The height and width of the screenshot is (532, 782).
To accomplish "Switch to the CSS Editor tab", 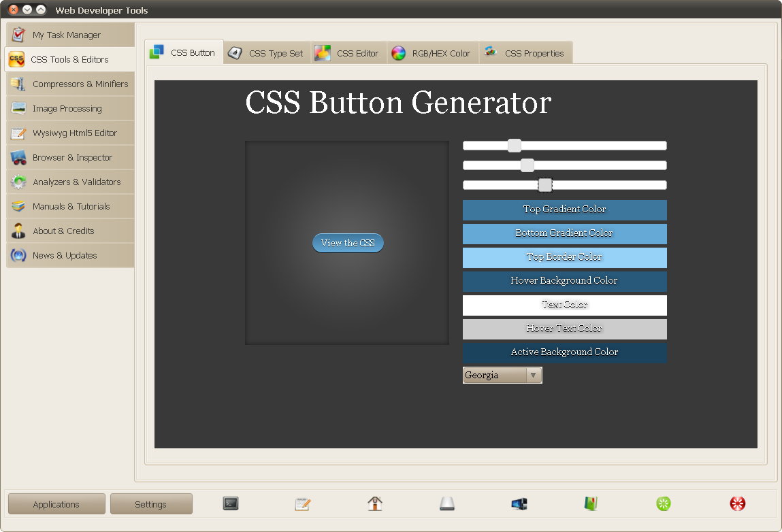I will coord(349,53).
